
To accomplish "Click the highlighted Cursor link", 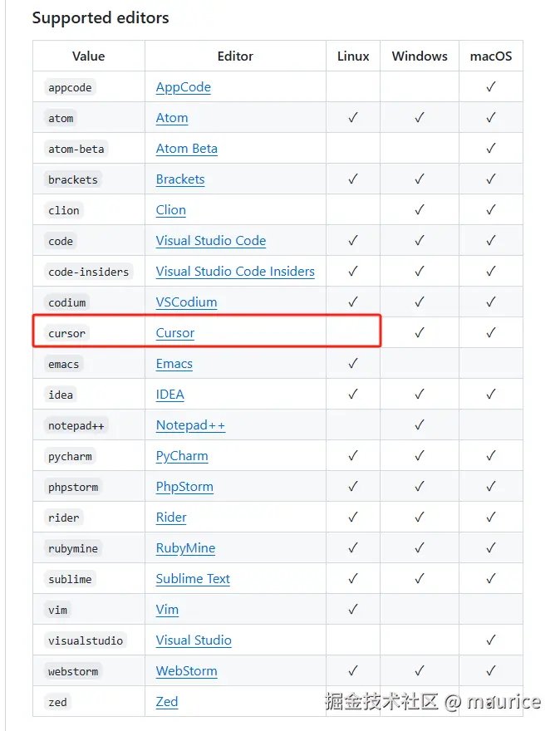I will (175, 333).
